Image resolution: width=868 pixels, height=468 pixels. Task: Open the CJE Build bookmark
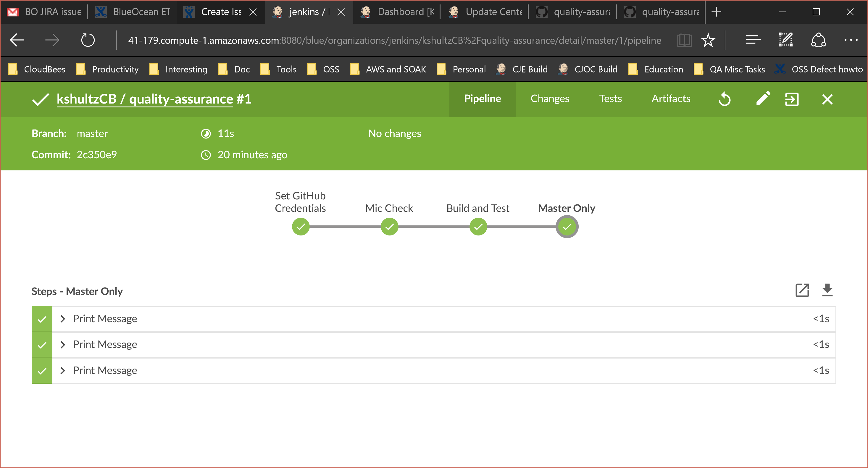[522, 70]
